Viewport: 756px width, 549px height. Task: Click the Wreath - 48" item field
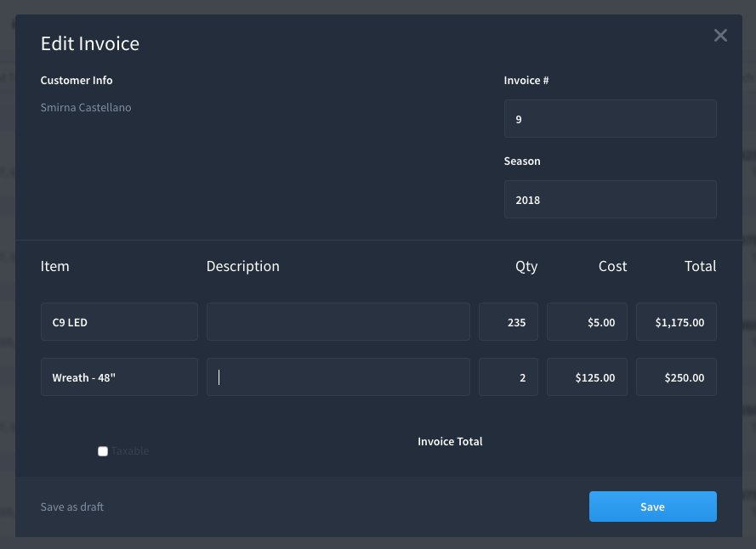point(119,377)
